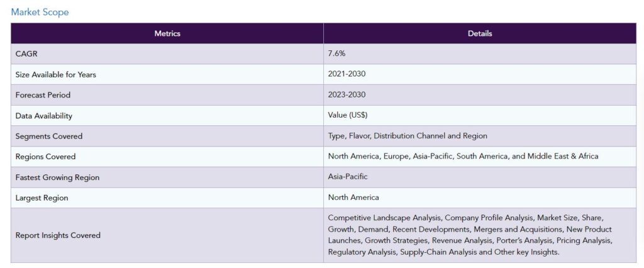Screen dimensions: 644x268
Task: Click the CAGR metric cell
Action: point(167,54)
